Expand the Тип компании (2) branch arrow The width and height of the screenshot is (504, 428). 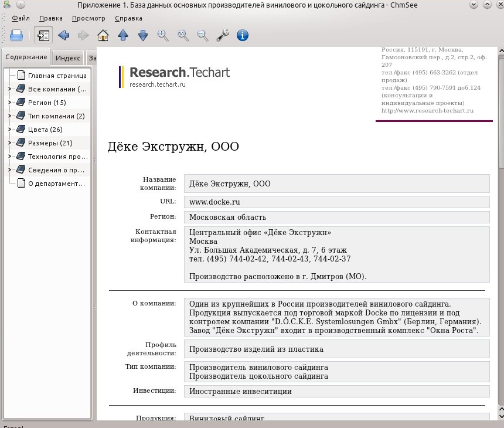[x=9, y=116]
